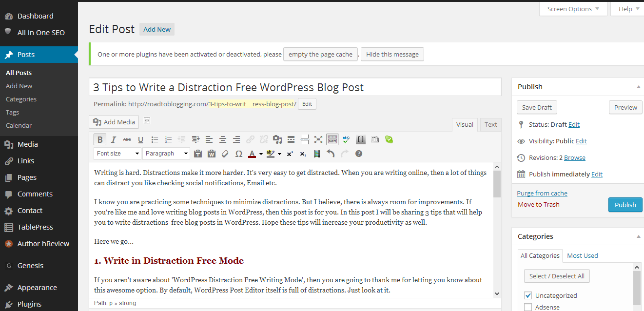Collapse the Categories box
The height and width of the screenshot is (311, 644).
(638, 236)
